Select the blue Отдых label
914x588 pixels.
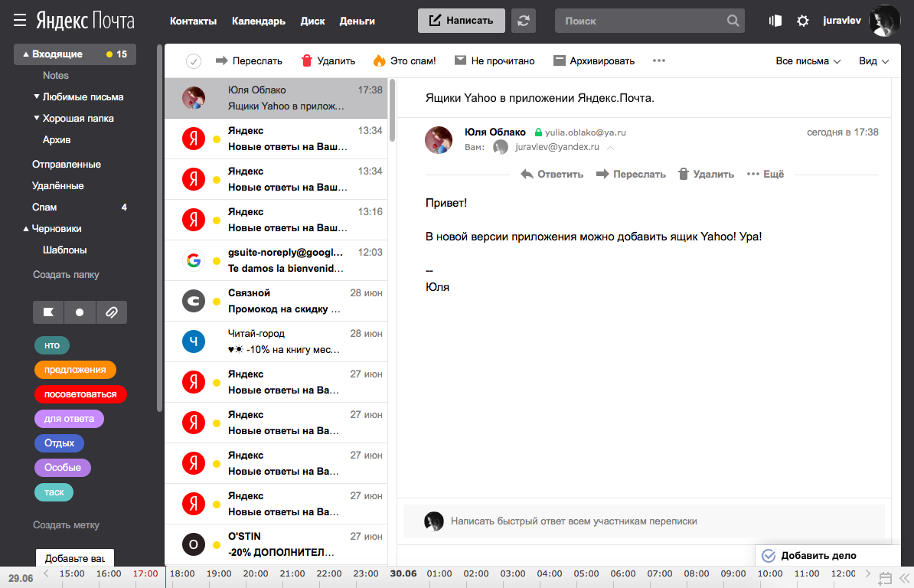point(60,443)
